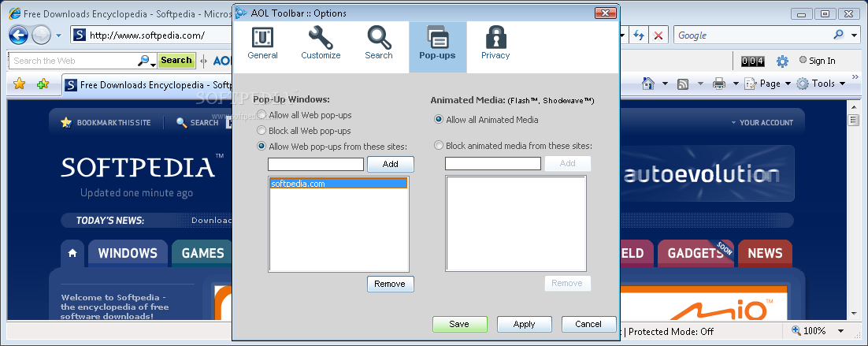The height and width of the screenshot is (346, 868).
Task: Click the AOL toolbar Search the Web field
Action: pos(73,61)
